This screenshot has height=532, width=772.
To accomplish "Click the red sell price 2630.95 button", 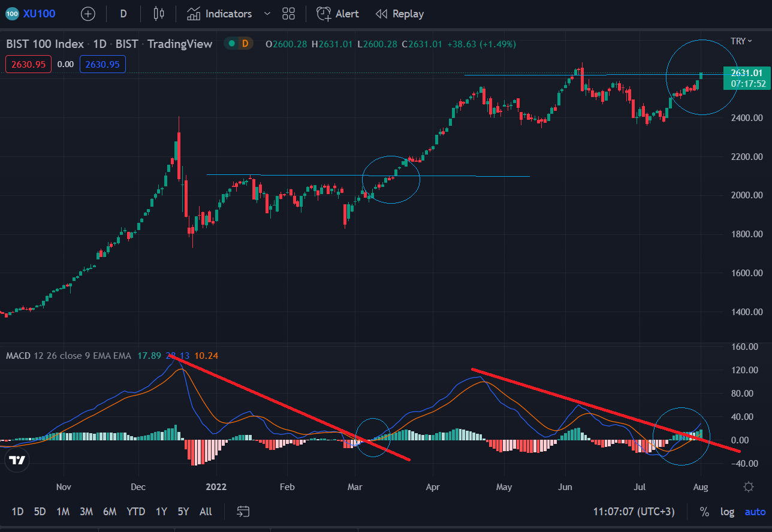I will tap(28, 64).
